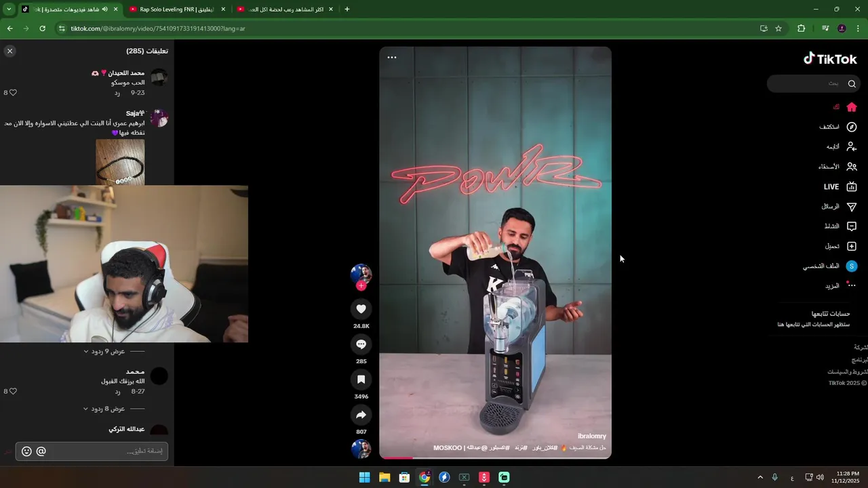Open the volume control in system tray
This screenshot has height=488, width=868.
click(x=820, y=477)
